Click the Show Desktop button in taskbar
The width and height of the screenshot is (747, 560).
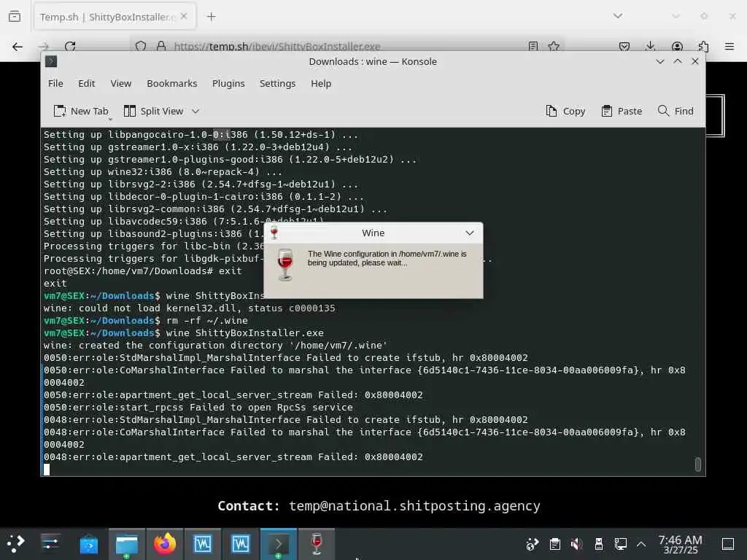coord(728,544)
